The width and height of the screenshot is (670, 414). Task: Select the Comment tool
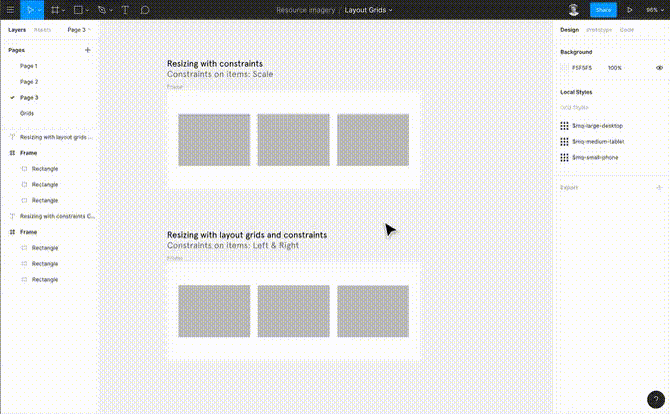pos(145,10)
